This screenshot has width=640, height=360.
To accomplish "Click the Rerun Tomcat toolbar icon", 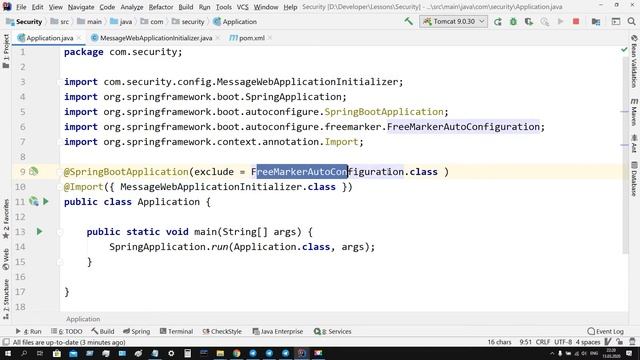I will (x=498, y=22).
